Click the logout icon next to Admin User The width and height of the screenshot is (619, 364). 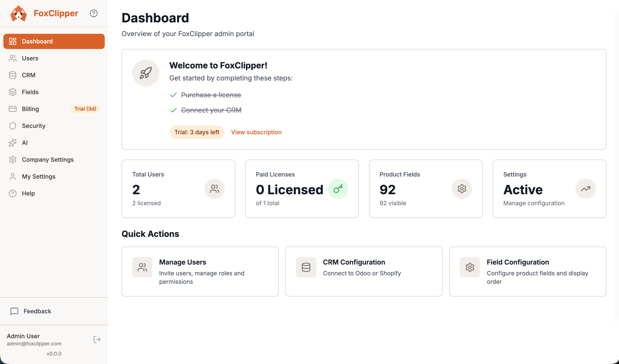[x=97, y=340]
